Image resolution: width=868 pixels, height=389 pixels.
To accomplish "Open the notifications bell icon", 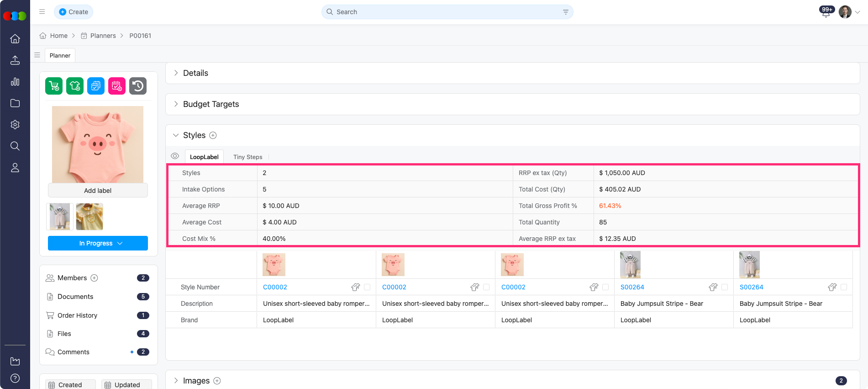I will pyautogui.click(x=826, y=12).
